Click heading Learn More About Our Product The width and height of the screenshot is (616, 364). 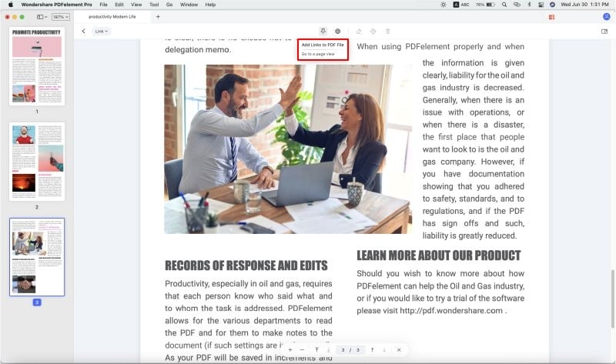pos(438,255)
